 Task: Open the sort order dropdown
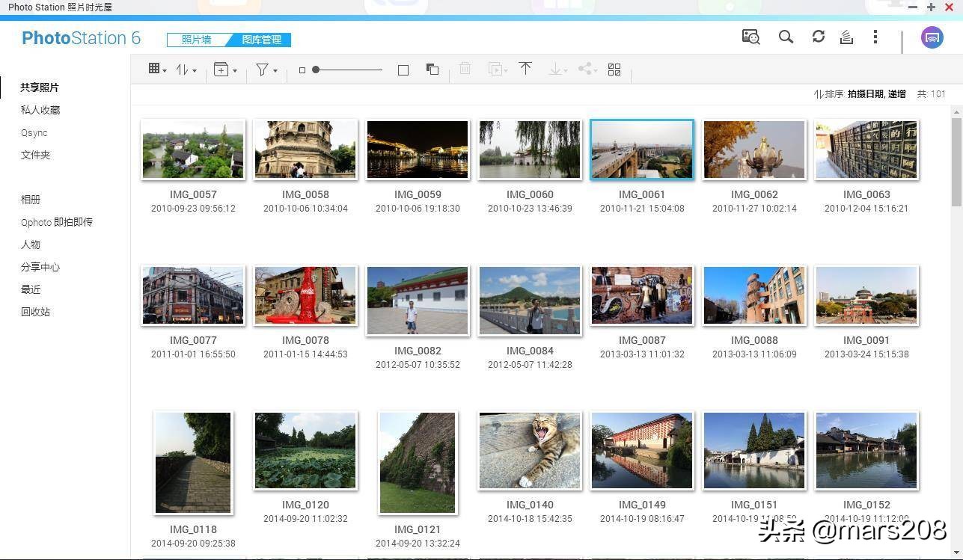186,70
